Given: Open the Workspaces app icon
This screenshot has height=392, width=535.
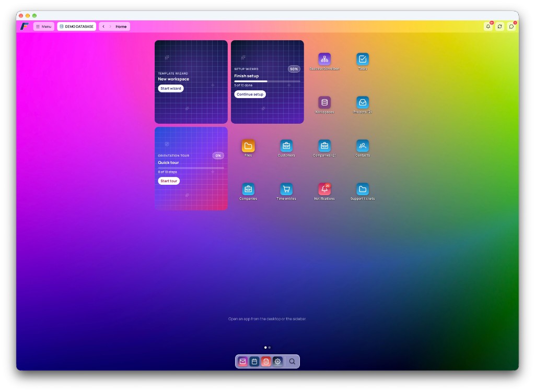Looking at the screenshot, I should click(324, 103).
